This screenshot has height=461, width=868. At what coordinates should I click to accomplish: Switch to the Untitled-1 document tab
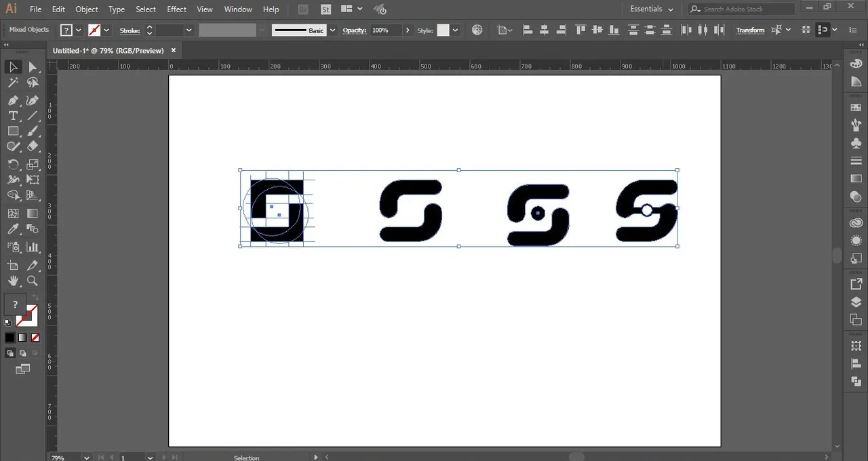coord(108,50)
